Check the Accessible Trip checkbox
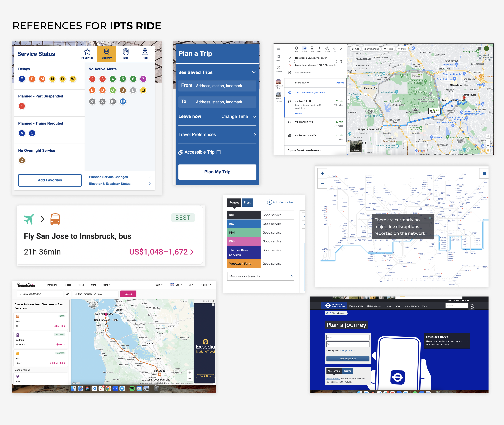 [x=219, y=152]
